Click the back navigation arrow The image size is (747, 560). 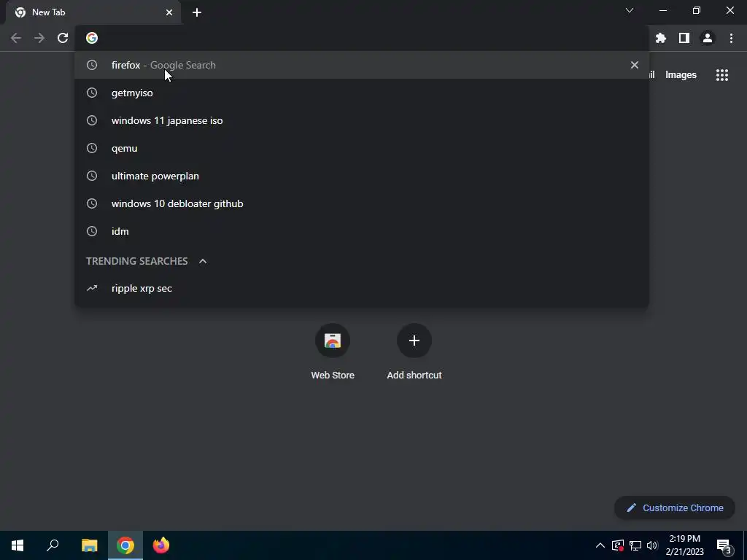coord(16,38)
